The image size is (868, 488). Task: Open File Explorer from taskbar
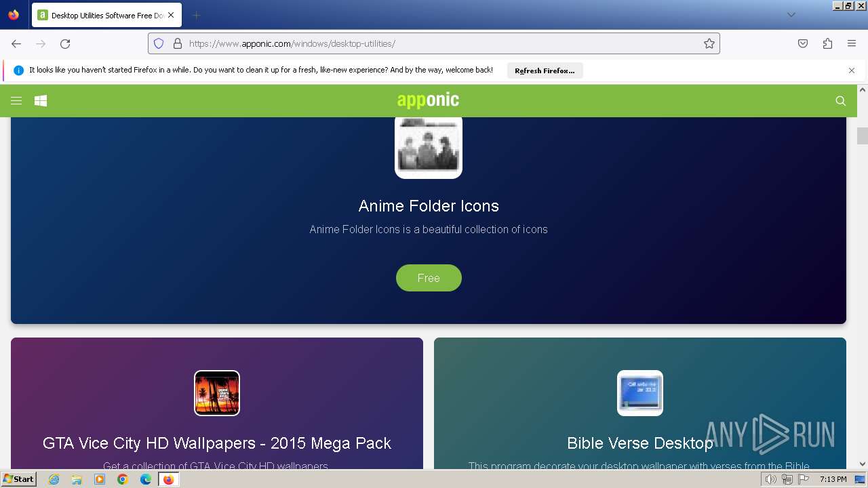[77, 479]
